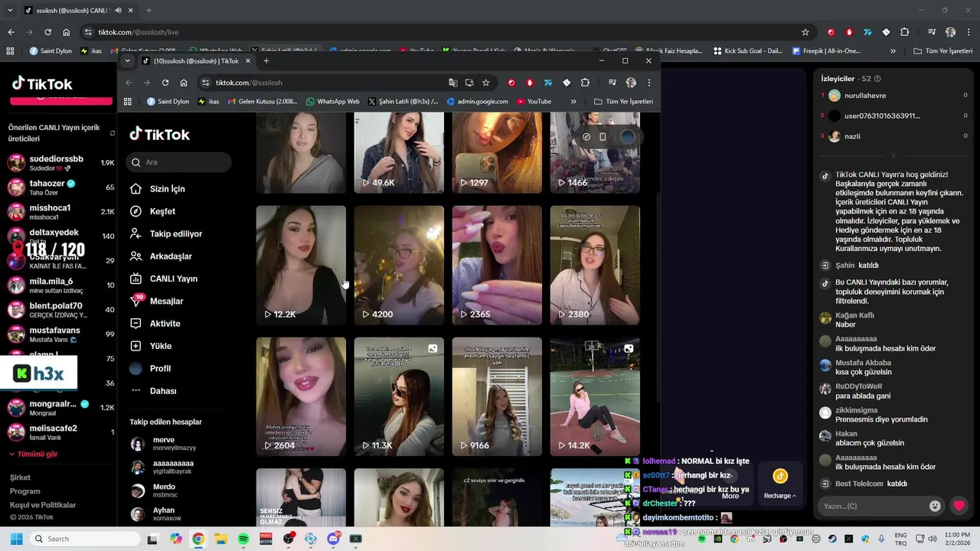Screen dimensions: 980x551
Task: Expand hidden bookmarks chevron in front window
Action: tap(573, 101)
